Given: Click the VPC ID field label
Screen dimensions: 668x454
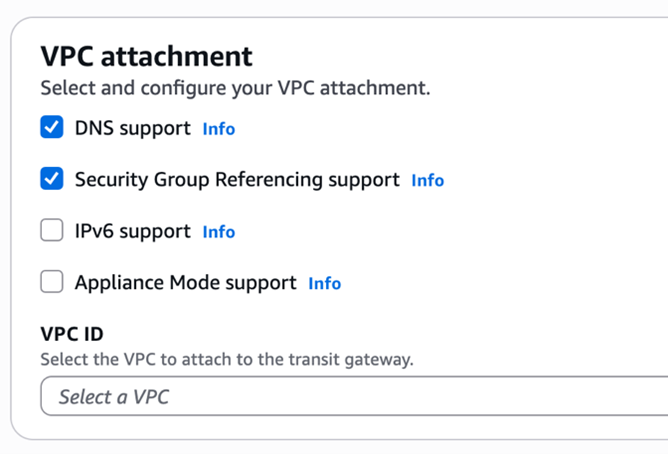Looking at the screenshot, I should pyautogui.click(x=72, y=333).
